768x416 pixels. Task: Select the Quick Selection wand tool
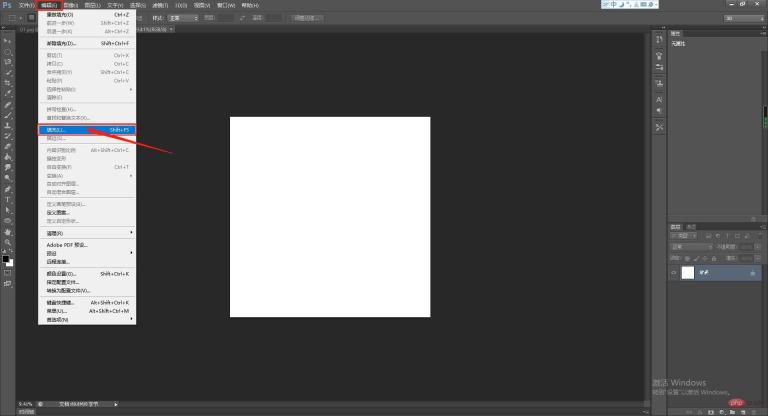pos(7,73)
